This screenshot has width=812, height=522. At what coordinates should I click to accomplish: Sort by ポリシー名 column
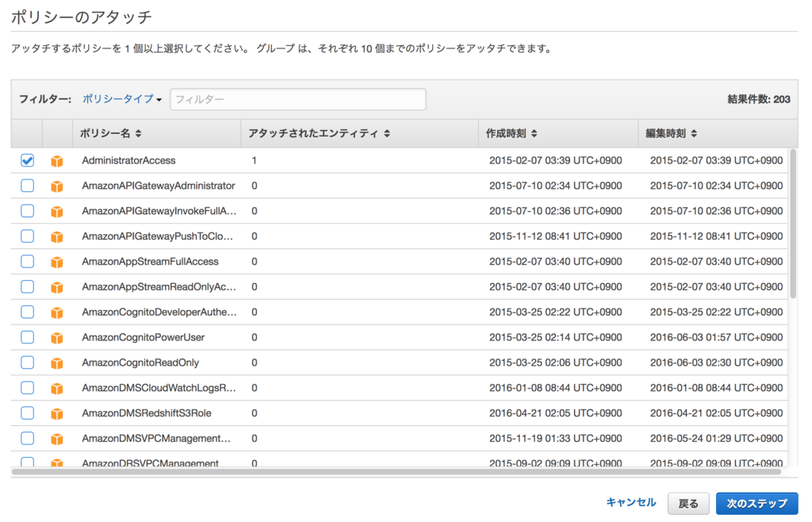click(x=110, y=133)
